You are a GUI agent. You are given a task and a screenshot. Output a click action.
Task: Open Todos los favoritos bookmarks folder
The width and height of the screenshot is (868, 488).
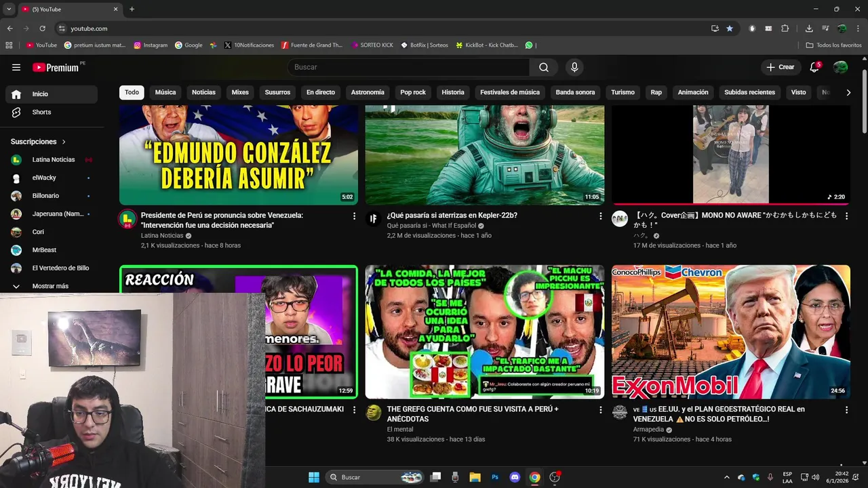[x=833, y=45]
